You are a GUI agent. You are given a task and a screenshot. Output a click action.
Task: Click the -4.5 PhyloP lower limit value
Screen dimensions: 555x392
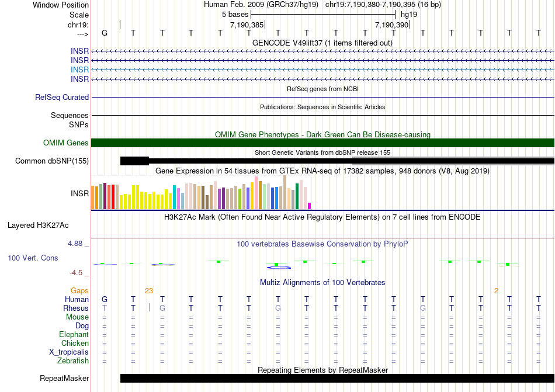(x=76, y=272)
